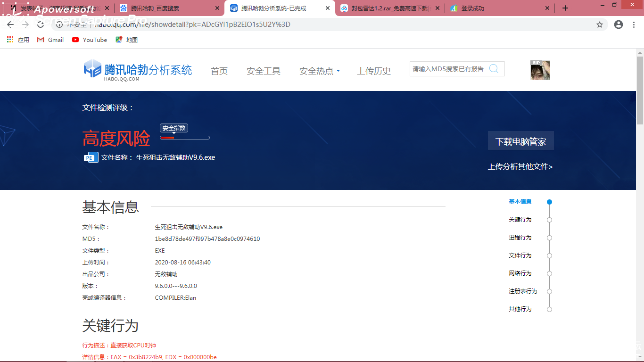This screenshot has height=362, width=644.
Task: Jump to 注册表行为 section in sidebar
Action: [x=523, y=291]
